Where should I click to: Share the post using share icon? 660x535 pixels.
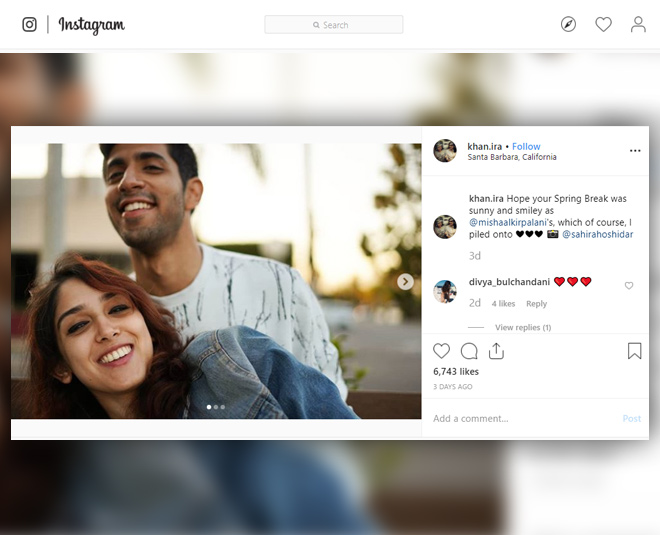coord(496,351)
